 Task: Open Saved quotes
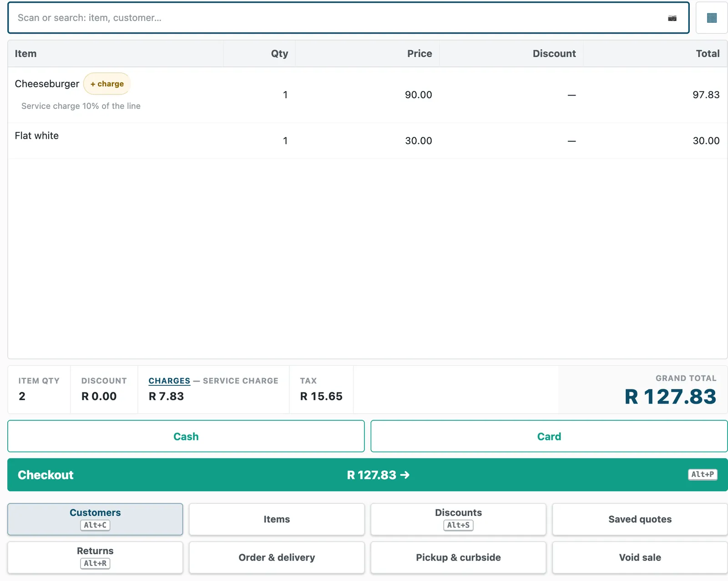coord(640,519)
